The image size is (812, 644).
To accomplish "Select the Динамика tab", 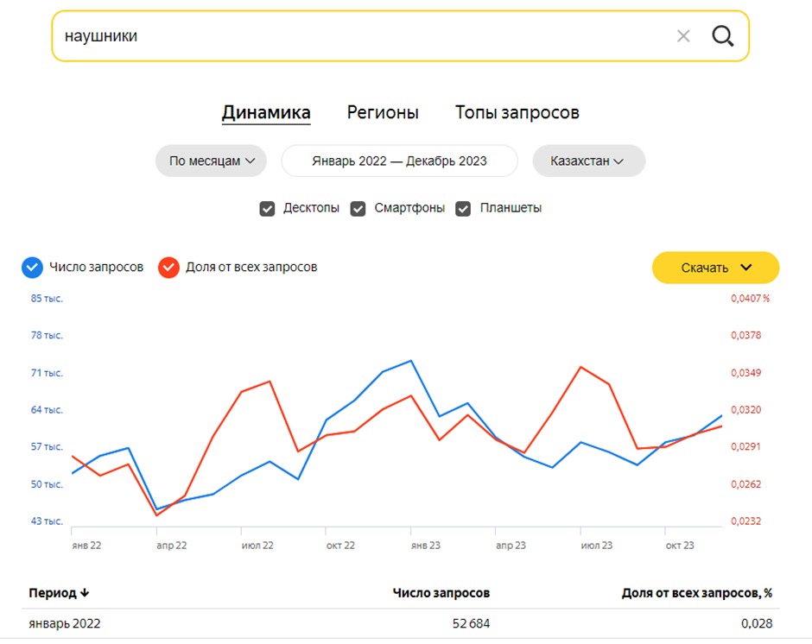I will tap(266, 112).
